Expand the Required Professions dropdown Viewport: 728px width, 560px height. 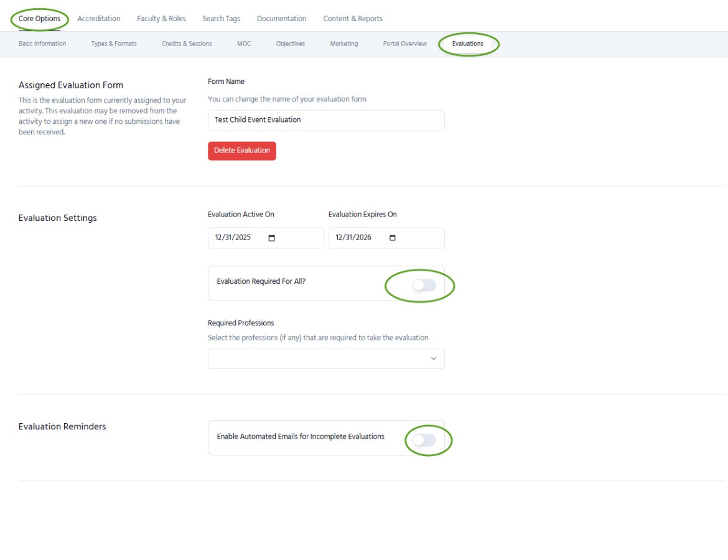coord(326,358)
